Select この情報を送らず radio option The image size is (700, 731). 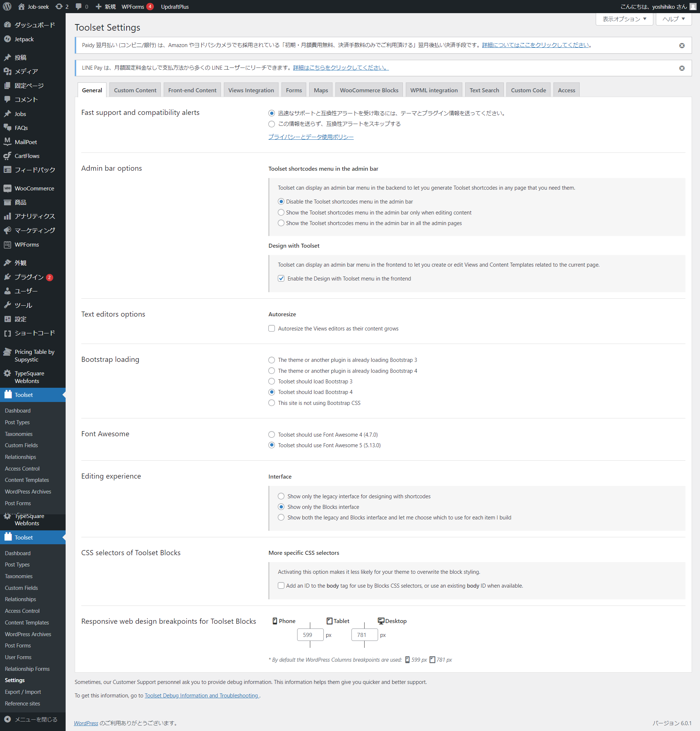[272, 124]
